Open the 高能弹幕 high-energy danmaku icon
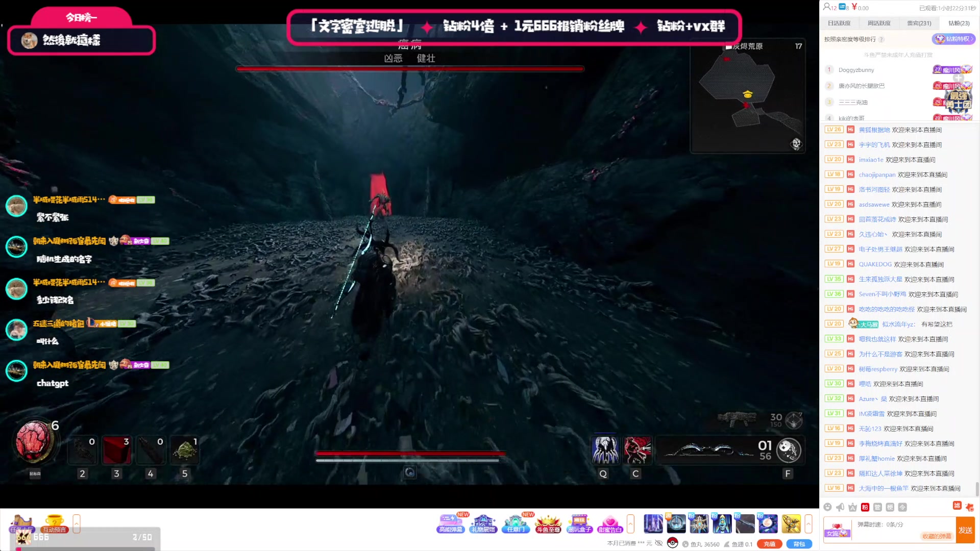Viewport: 980px width, 551px height. (451, 523)
